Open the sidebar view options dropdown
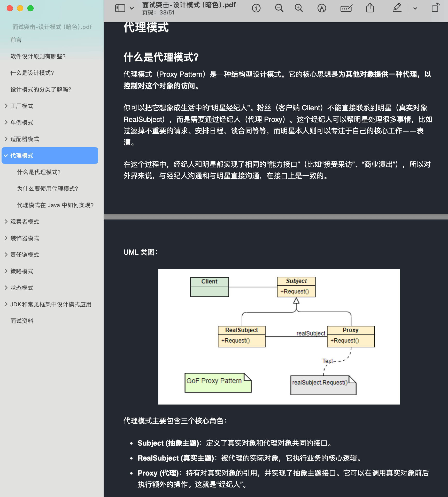The height and width of the screenshot is (497, 448). [x=132, y=8]
